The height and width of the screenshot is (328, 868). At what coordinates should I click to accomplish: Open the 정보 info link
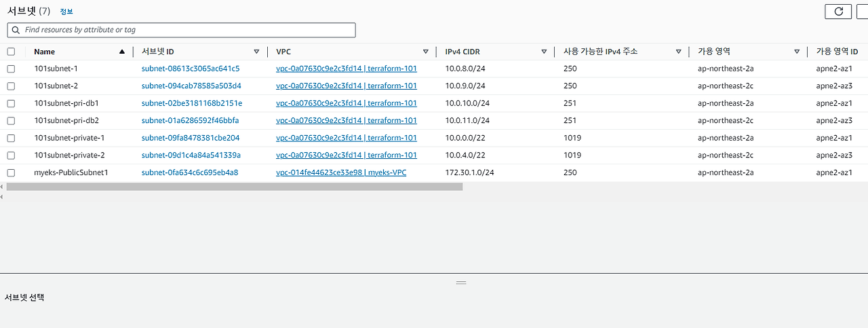point(66,12)
